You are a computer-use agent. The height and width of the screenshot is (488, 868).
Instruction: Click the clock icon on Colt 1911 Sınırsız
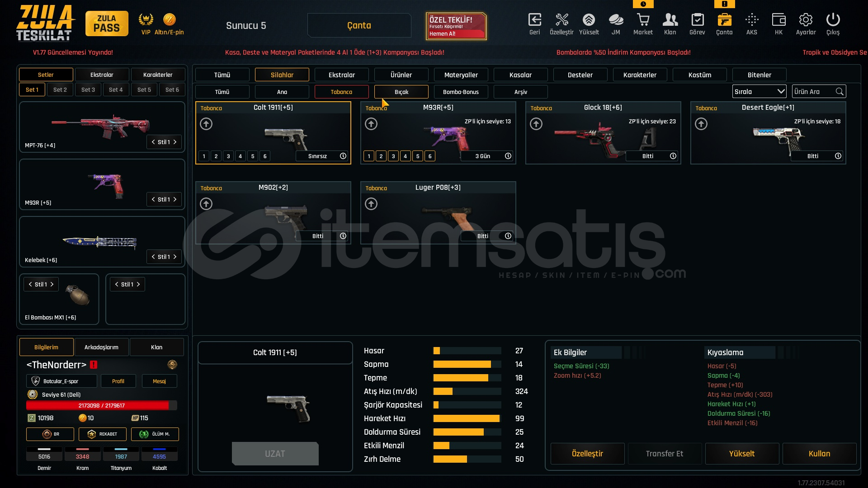(x=343, y=156)
